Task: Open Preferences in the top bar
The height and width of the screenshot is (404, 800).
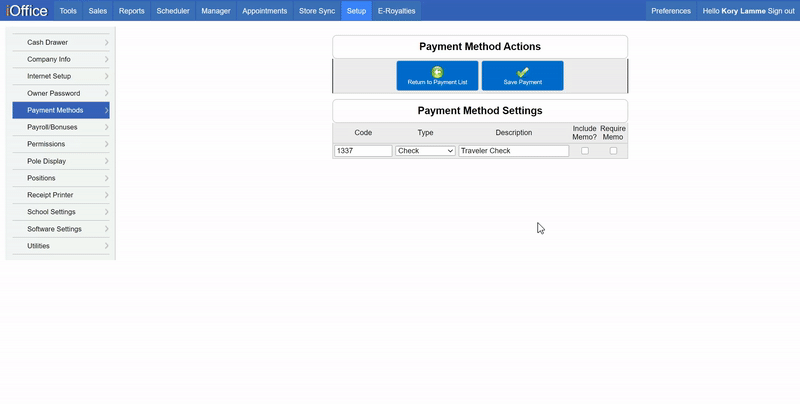Action: coord(671,11)
